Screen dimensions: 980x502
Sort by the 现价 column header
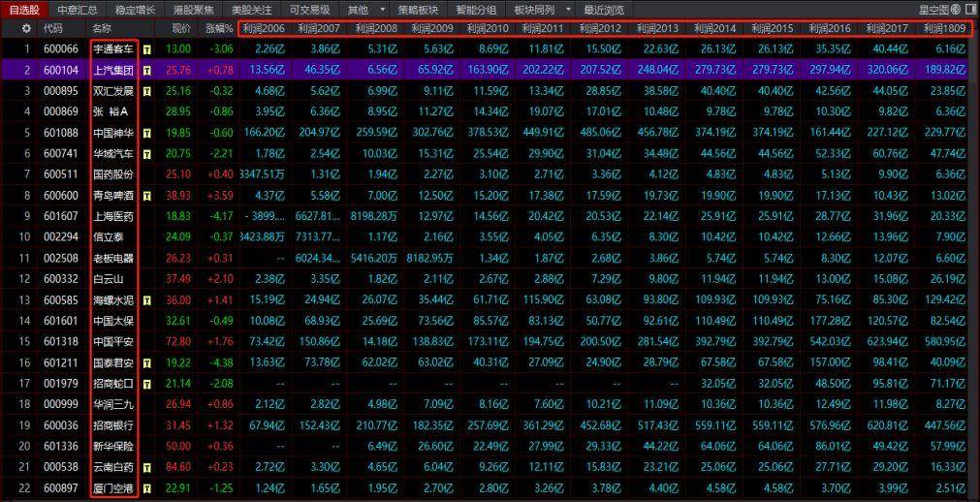click(182, 28)
